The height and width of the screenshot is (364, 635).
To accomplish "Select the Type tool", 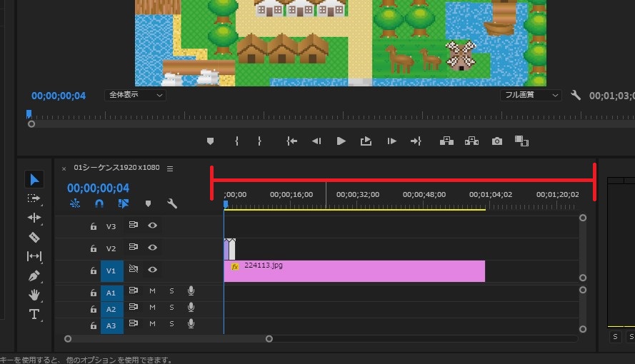I will 34,314.
